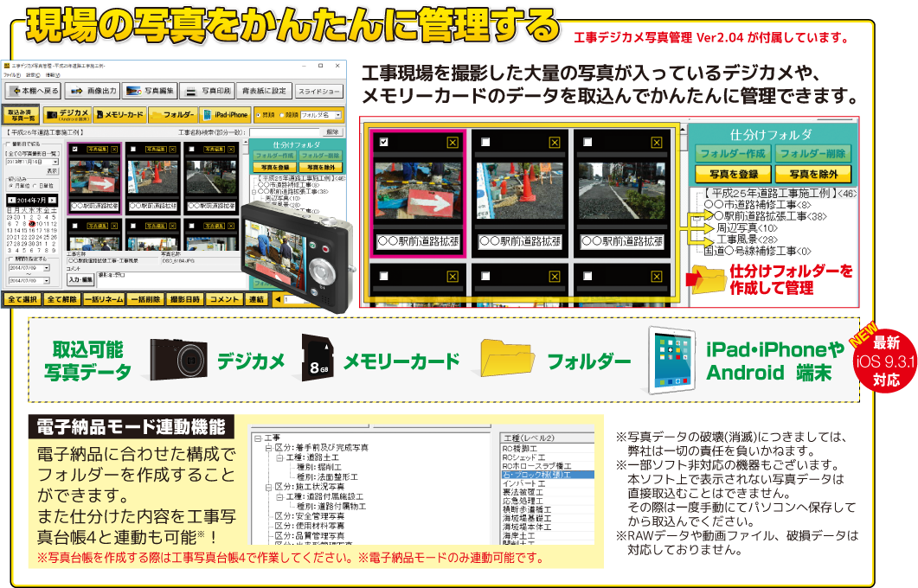Image resolution: width=918 pixels, height=588 pixels.
Task: Click the 本棚へ戻る back-arrow toolbar icon
Action: [16, 92]
